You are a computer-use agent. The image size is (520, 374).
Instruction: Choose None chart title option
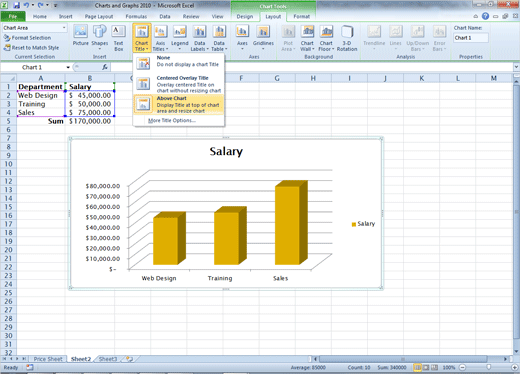point(179,63)
